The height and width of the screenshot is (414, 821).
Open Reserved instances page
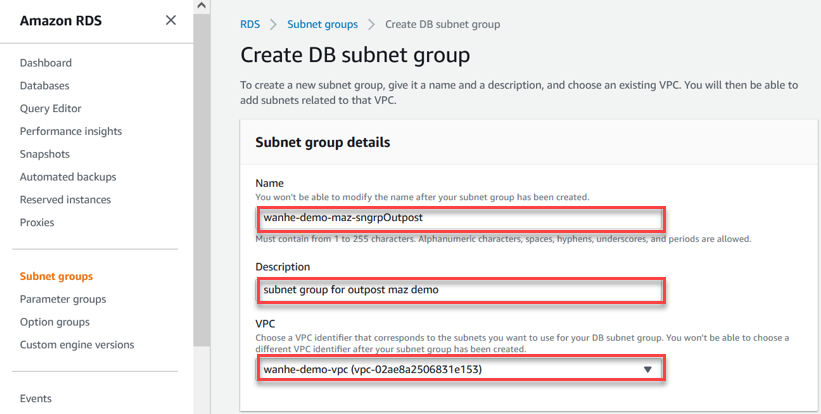(67, 200)
